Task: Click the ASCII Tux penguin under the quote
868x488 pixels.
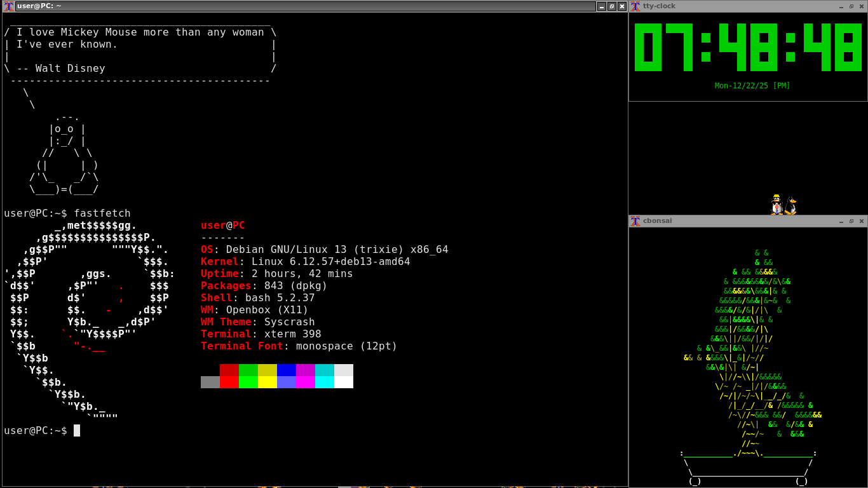Action: [x=64, y=153]
